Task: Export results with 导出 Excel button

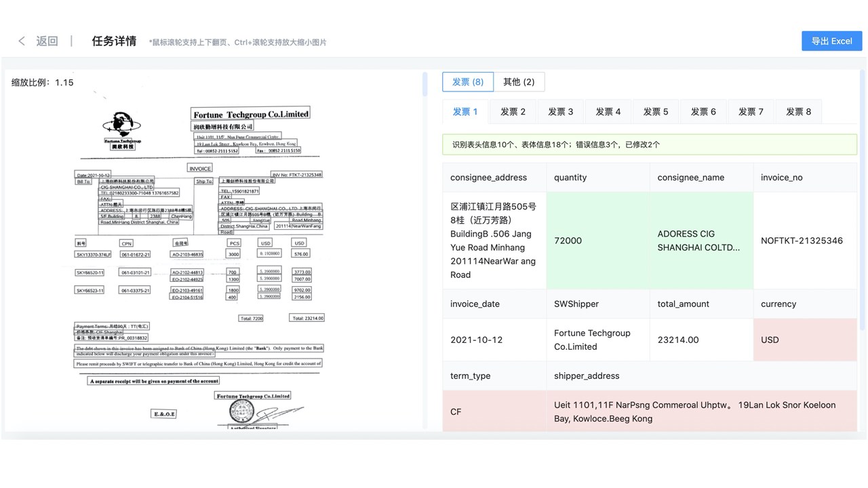Action: coord(831,41)
